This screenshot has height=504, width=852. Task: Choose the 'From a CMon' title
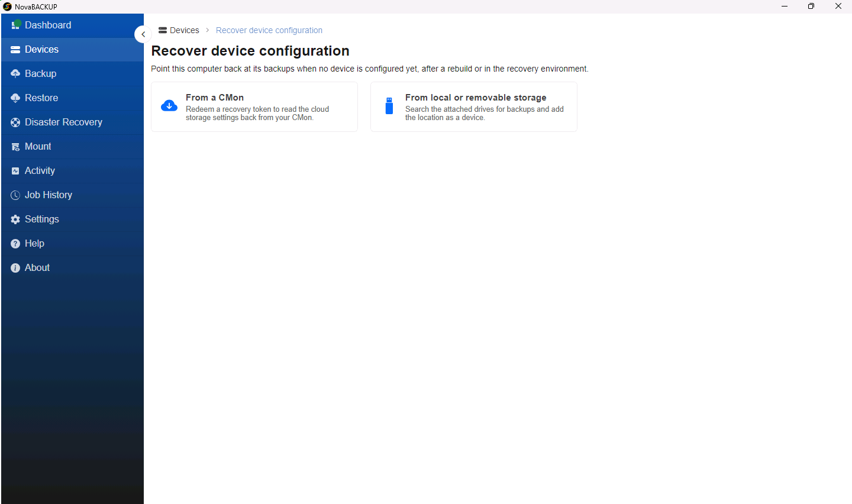(215, 98)
